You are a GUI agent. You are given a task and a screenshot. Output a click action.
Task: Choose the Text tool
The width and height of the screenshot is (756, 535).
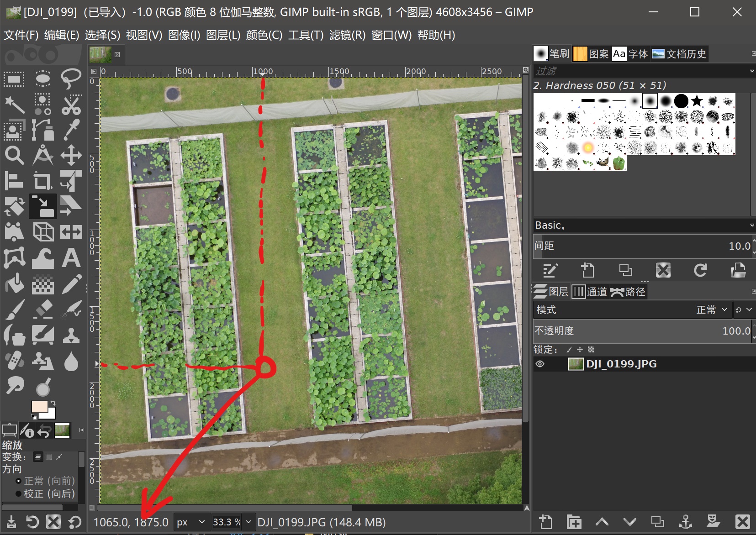tap(71, 258)
